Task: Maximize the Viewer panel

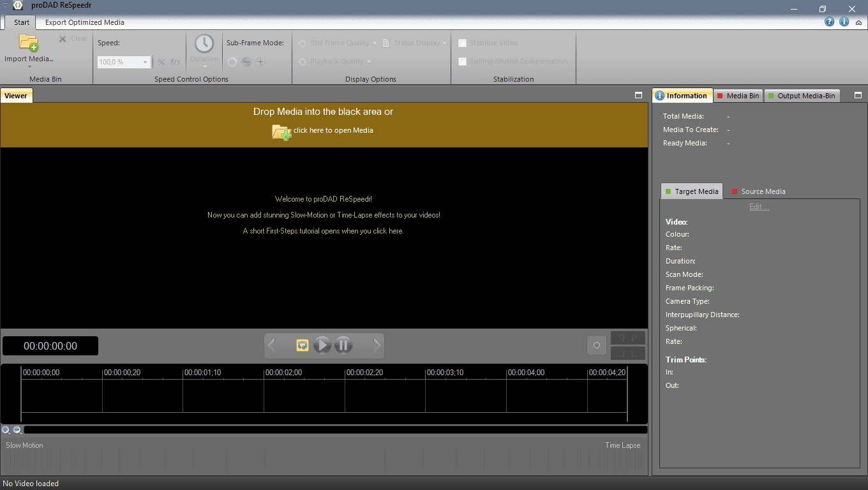Action: 638,95
